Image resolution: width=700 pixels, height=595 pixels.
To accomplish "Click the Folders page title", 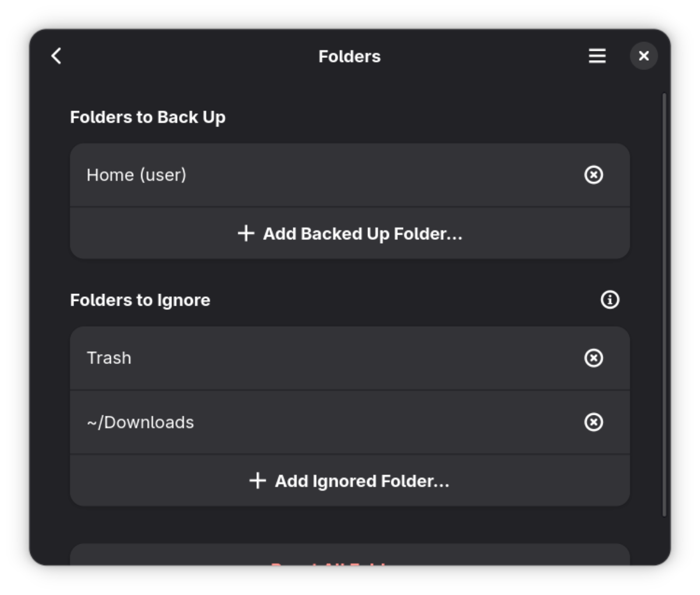I will click(349, 57).
